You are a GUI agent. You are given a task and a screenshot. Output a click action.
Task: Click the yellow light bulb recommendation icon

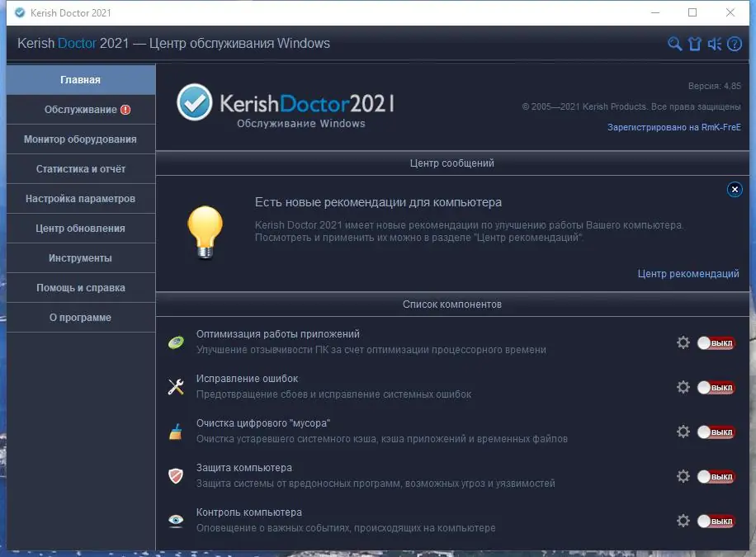206,232
